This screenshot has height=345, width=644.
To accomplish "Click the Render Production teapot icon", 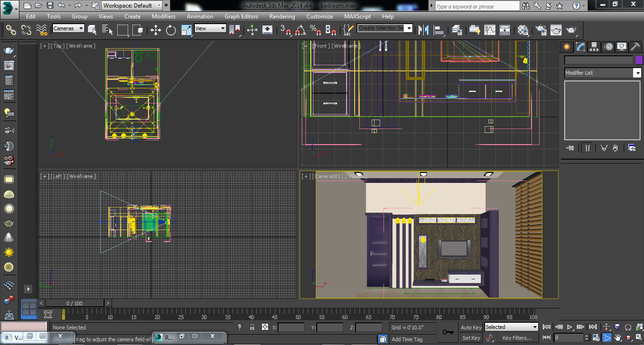I will (x=572, y=30).
